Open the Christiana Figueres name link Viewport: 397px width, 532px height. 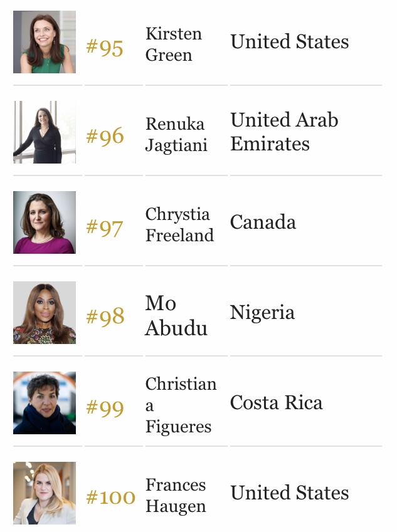[x=181, y=405]
